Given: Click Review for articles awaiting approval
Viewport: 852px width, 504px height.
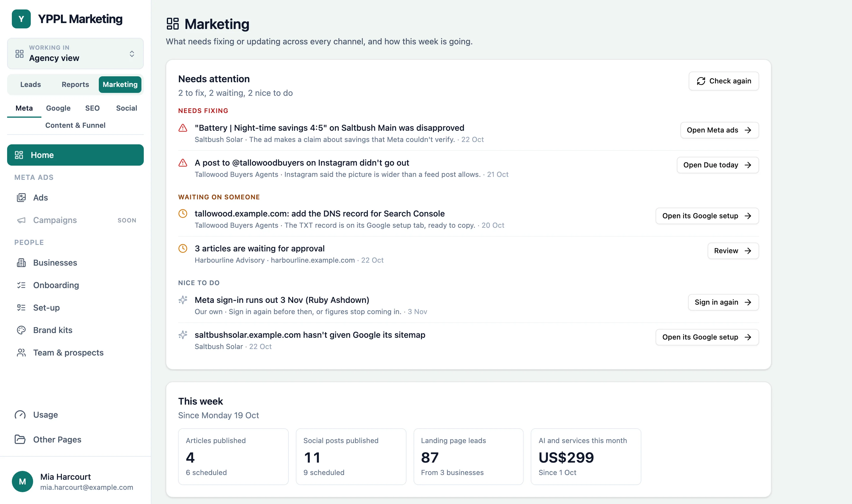Looking at the screenshot, I should pyautogui.click(x=733, y=251).
